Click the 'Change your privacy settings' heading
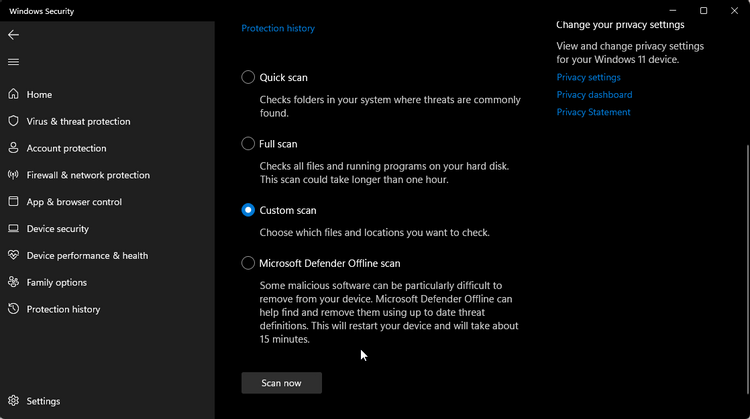The image size is (750, 419). tap(620, 24)
